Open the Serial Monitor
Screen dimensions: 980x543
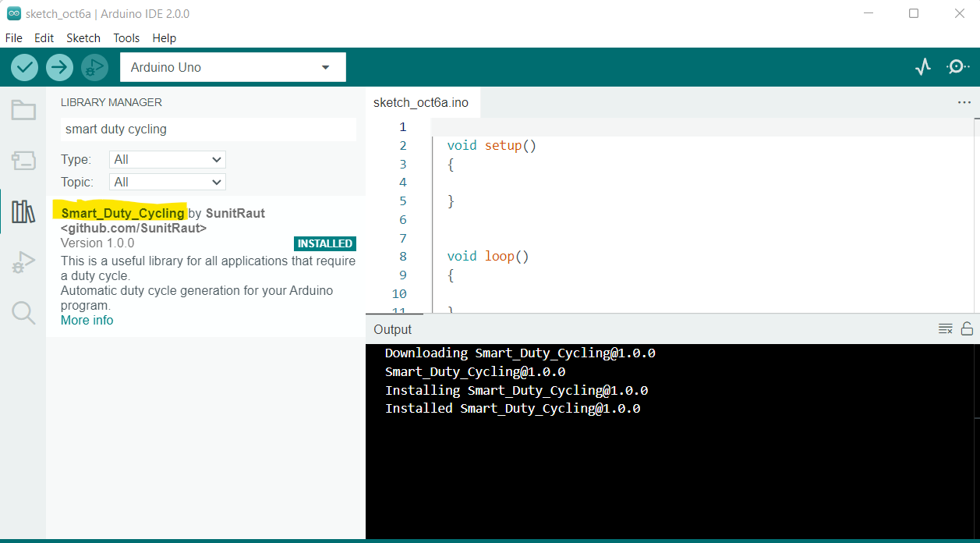(x=957, y=67)
